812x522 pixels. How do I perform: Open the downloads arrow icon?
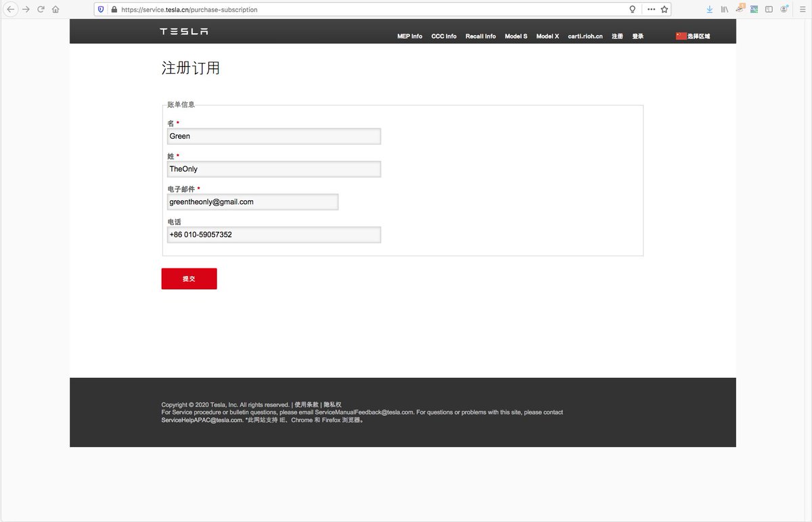tap(709, 9)
